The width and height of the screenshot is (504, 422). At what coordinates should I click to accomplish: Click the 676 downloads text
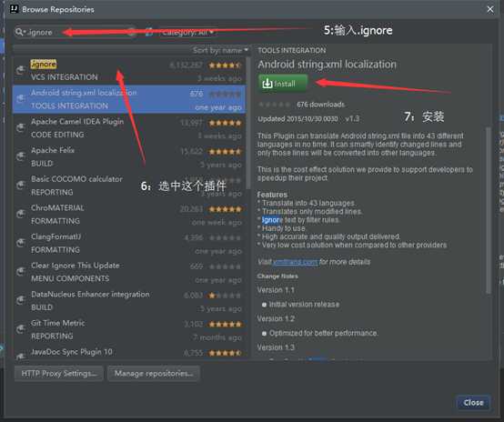coord(320,105)
